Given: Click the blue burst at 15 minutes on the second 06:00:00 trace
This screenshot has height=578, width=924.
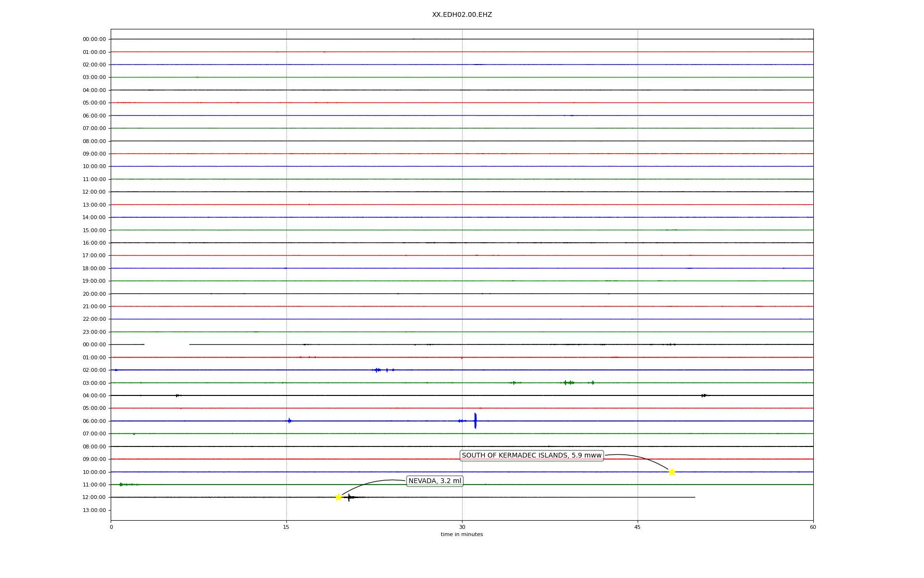Looking at the screenshot, I should (x=289, y=420).
